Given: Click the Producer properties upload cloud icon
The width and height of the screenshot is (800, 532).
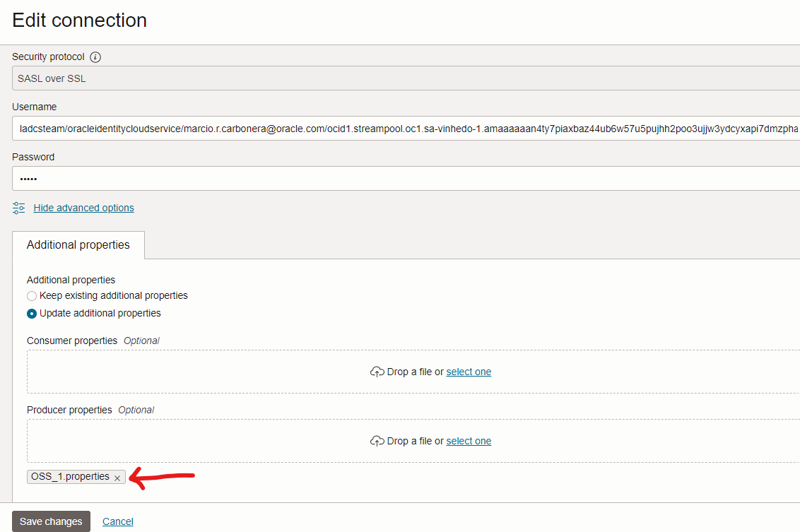Looking at the screenshot, I should tap(377, 441).
